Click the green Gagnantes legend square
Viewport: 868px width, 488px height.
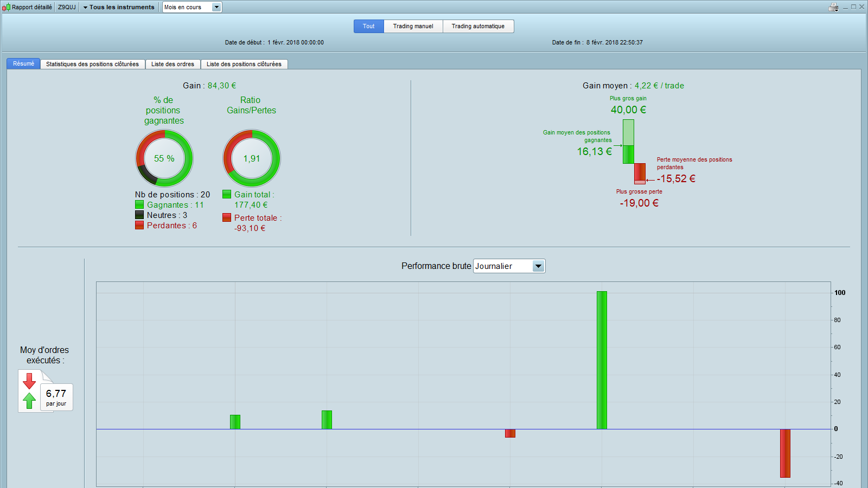click(x=139, y=204)
